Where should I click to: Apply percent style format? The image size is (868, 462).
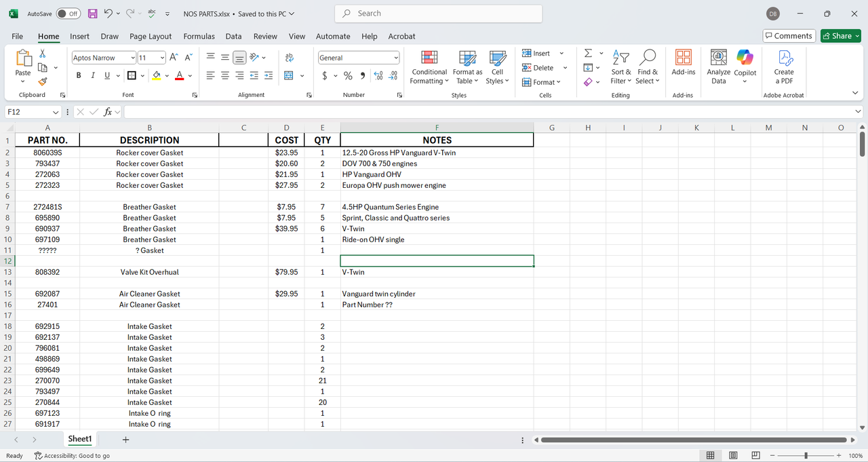[x=348, y=75]
